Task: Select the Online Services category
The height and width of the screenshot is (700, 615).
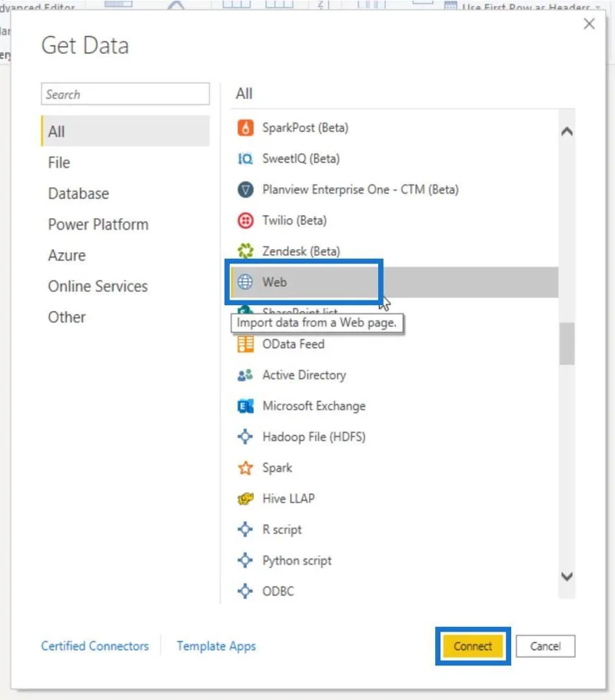Action: (98, 286)
